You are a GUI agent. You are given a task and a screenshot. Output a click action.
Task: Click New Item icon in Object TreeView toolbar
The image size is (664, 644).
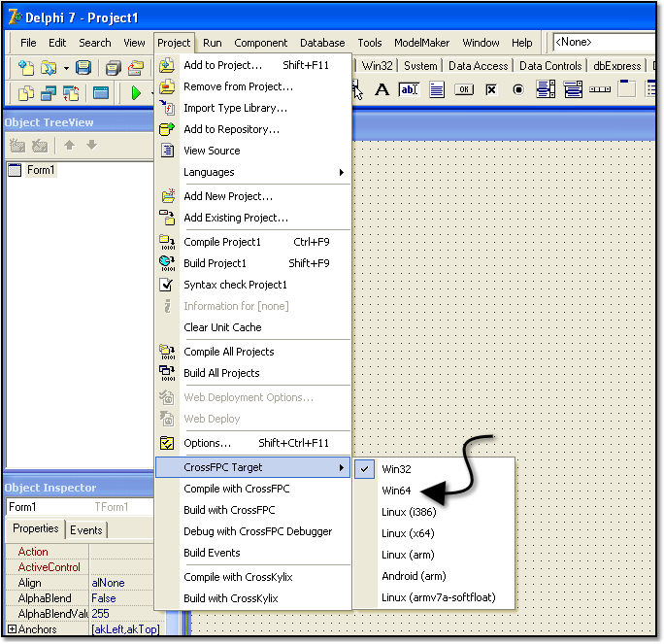coord(17,146)
